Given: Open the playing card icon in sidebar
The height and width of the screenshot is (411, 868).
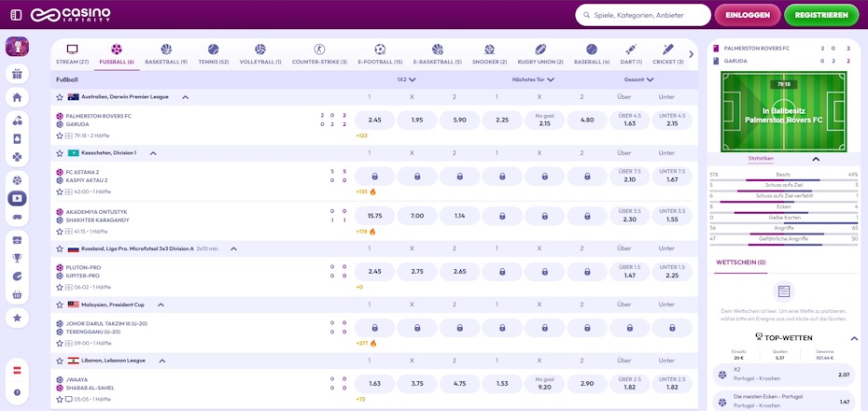Looking at the screenshot, I should coord(17,139).
